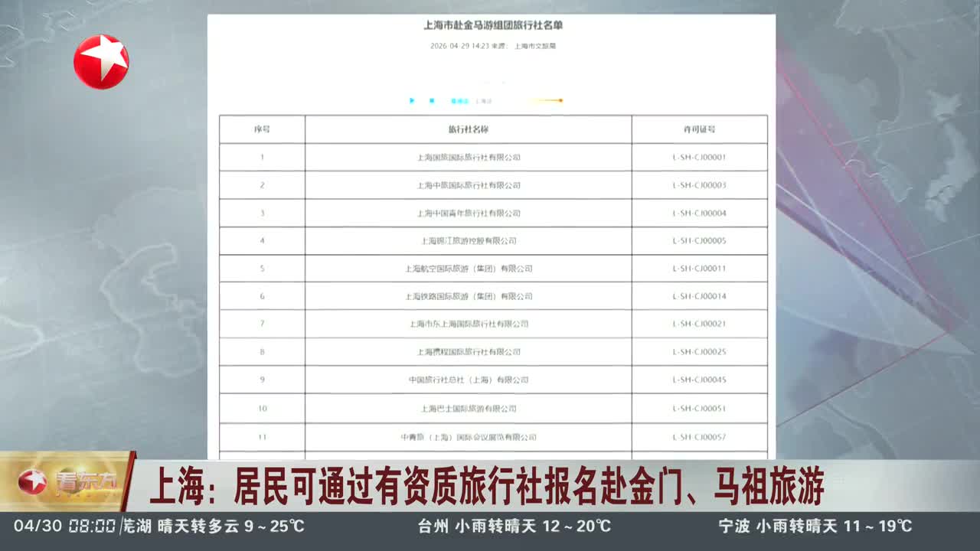Click the blue label next to the stop icon
Image resolution: width=980 pixels, height=551 pixels.
[x=459, y=100]
